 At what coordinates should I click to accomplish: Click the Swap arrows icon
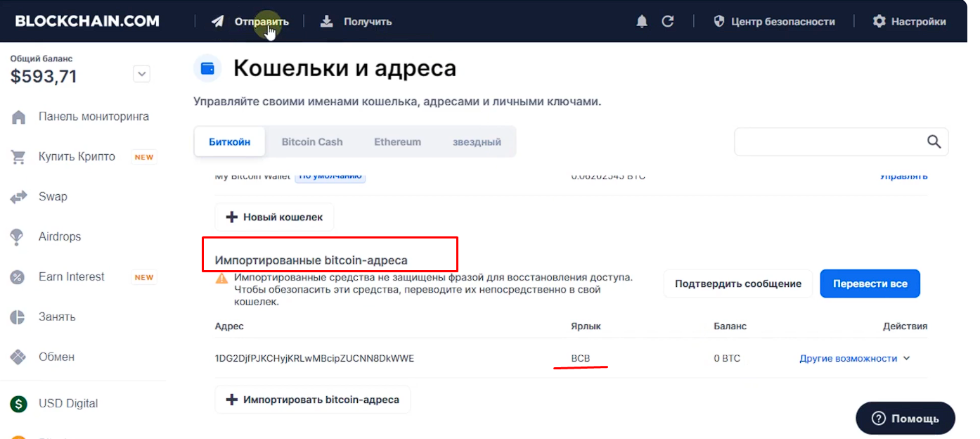(18, 198)
